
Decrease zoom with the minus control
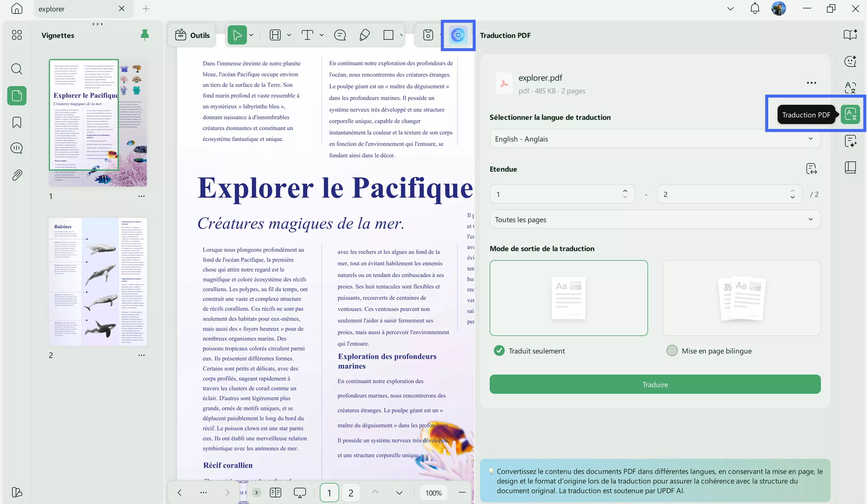coord(462,492)
